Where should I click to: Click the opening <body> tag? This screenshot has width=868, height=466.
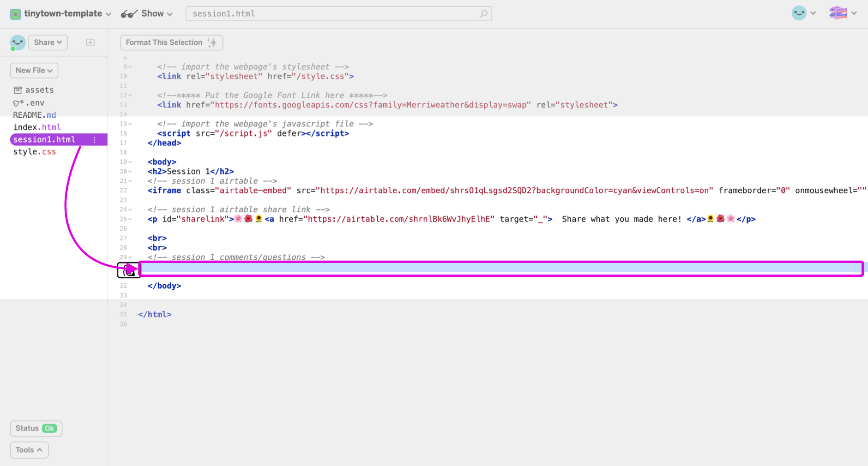pos(162,162)
